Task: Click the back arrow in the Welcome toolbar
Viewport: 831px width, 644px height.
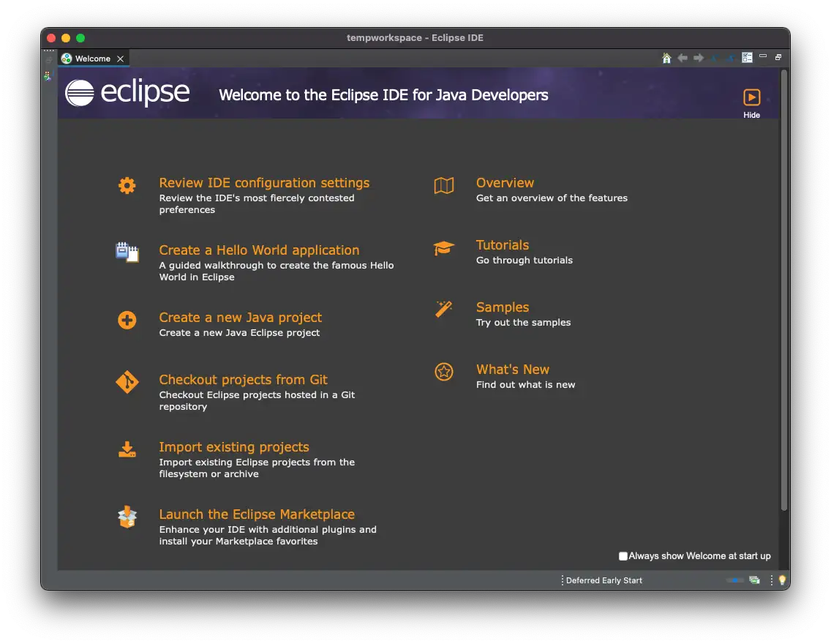Action: 683,58
